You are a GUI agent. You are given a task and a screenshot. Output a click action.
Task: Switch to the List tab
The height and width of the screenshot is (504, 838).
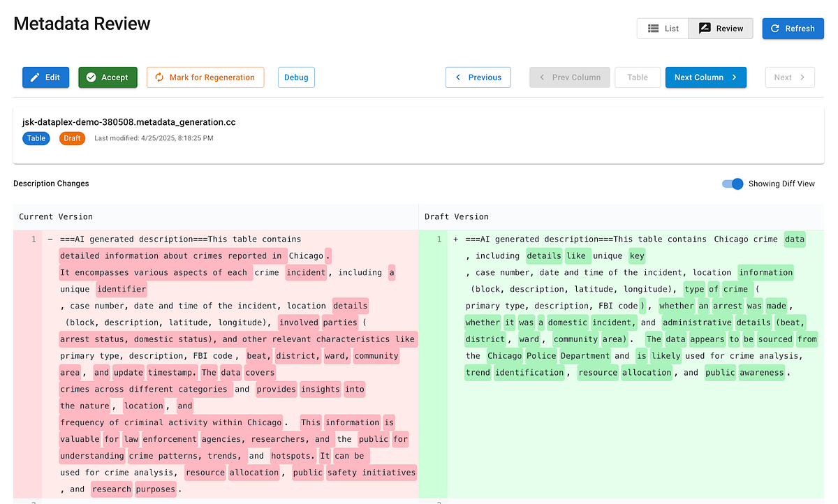662,28
